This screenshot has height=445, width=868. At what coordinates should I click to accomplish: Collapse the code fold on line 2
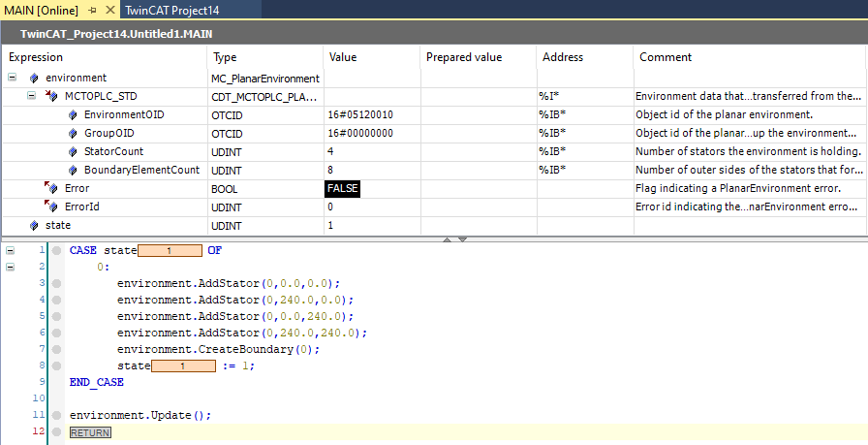click(10, 268)
